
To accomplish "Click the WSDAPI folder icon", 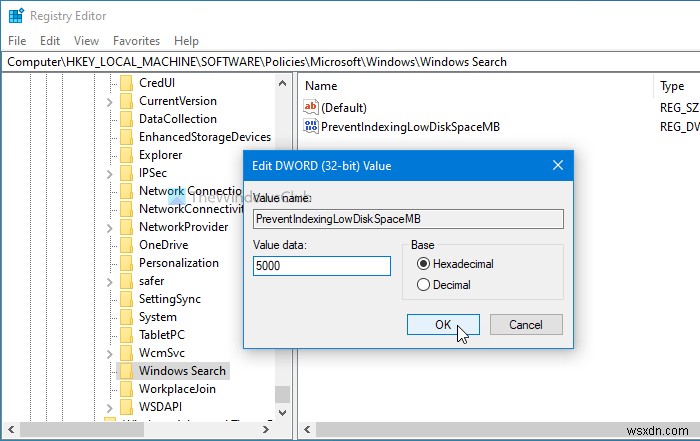I will pyautogui.click(x=126, y=407).
